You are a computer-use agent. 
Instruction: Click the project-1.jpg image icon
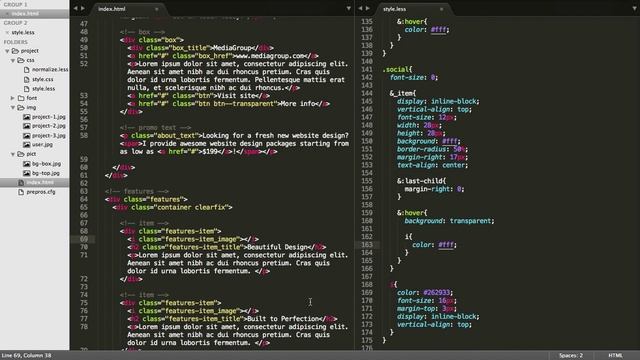pyautogui.click(x=27, y=117)
